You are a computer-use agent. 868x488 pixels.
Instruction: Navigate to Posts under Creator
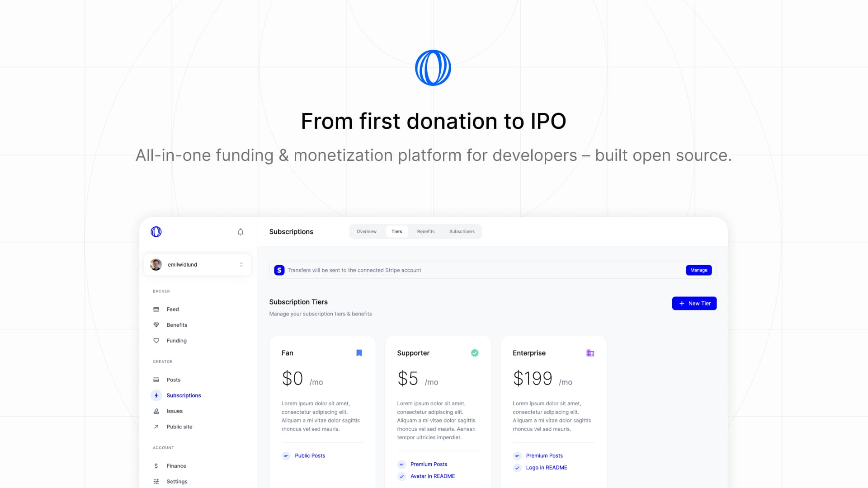[x=174, y=380]
